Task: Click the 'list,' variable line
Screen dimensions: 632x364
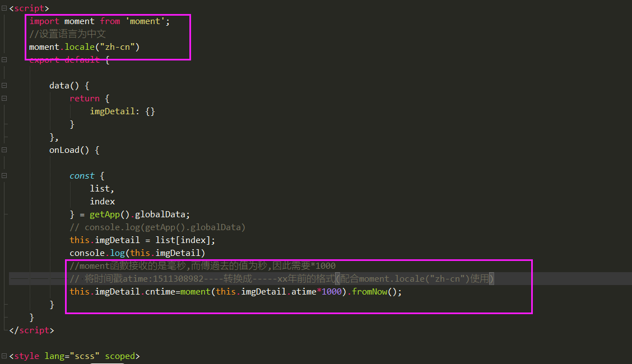Action: click(x=102, y=189)
